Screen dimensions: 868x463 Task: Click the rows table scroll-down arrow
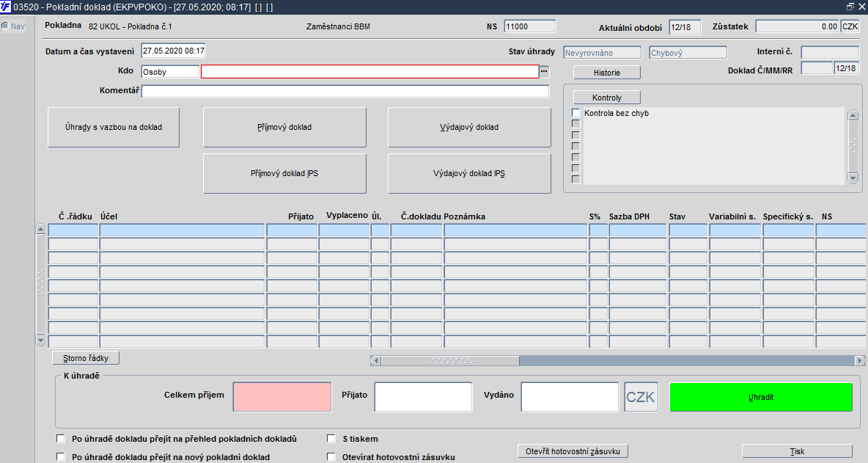(41, 340)
